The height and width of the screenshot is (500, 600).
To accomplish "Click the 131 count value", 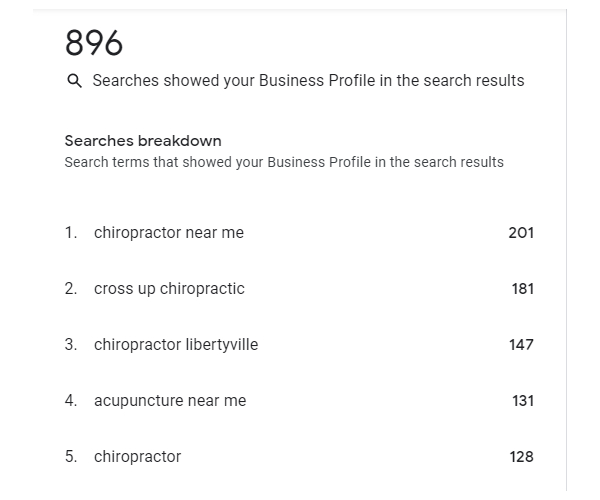I will (523, 401).
